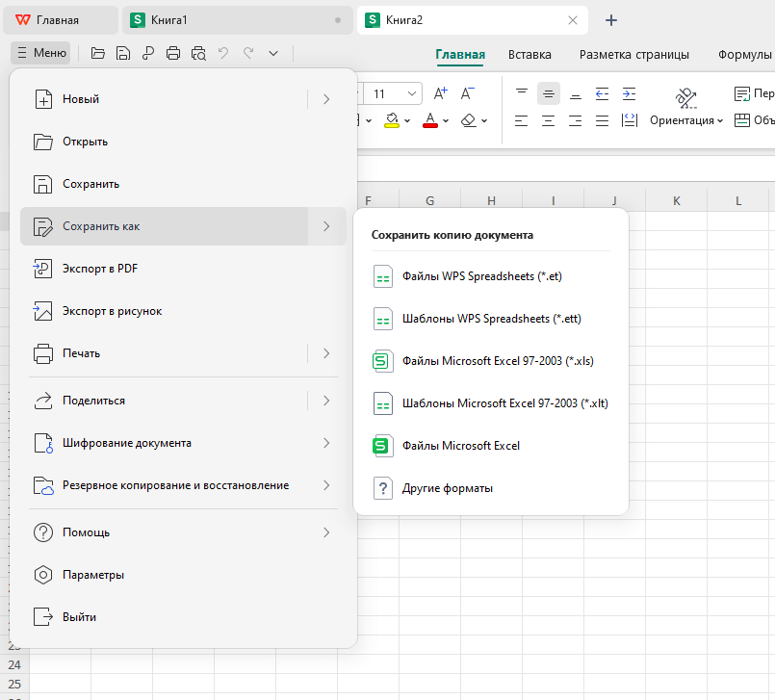The image size is (775, 700).
Task: Switch to the Главная home tab
Action: [x=61, y=20]
